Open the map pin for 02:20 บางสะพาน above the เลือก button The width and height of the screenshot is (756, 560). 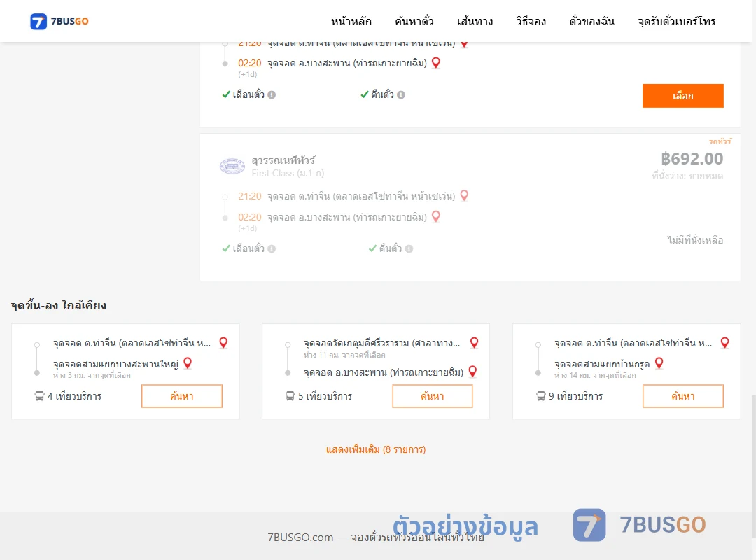pos(436,63)
